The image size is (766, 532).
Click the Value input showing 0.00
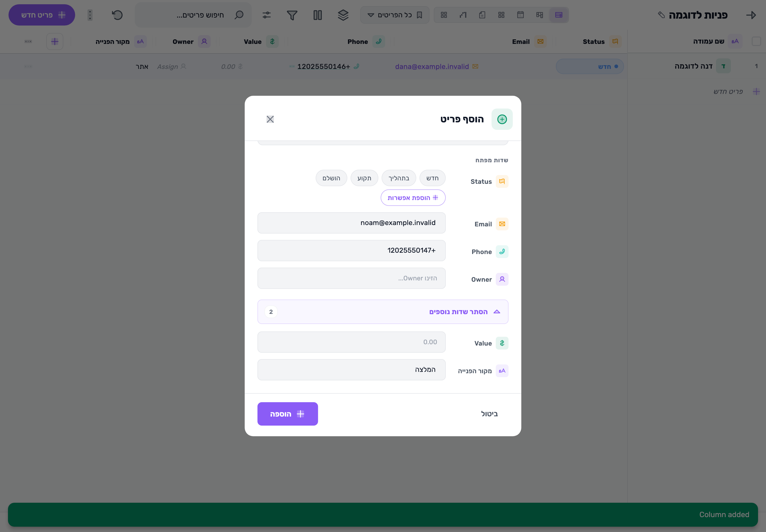click(x=351, y=342)
